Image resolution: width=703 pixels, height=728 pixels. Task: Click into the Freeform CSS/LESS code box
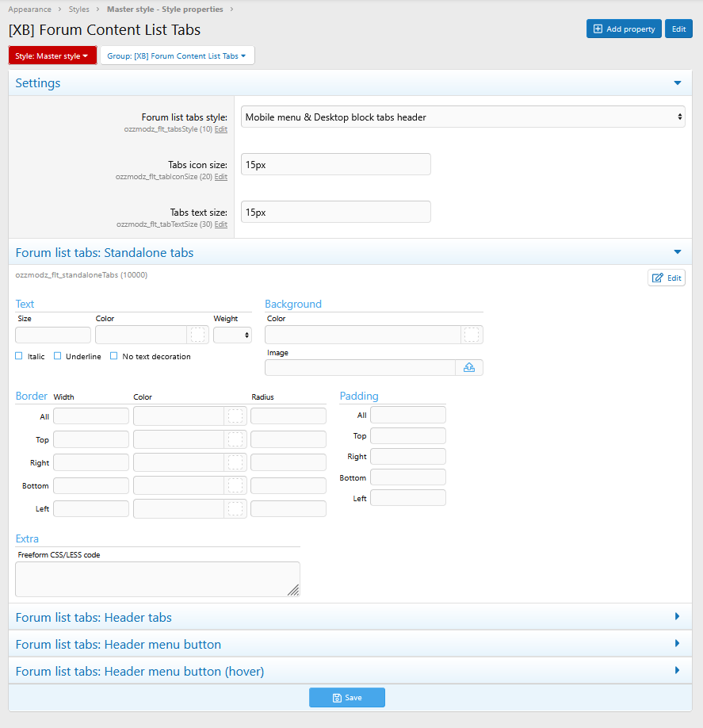click(157, 579)
